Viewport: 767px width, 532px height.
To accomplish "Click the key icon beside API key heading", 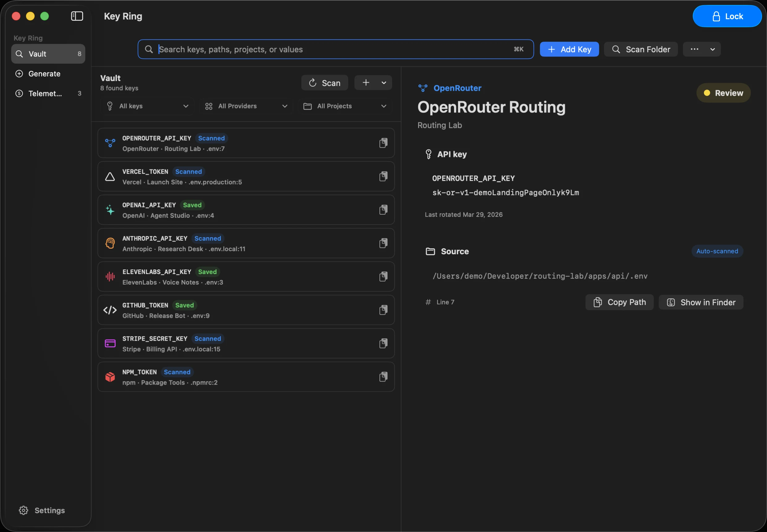I will [x=429, y=154].
